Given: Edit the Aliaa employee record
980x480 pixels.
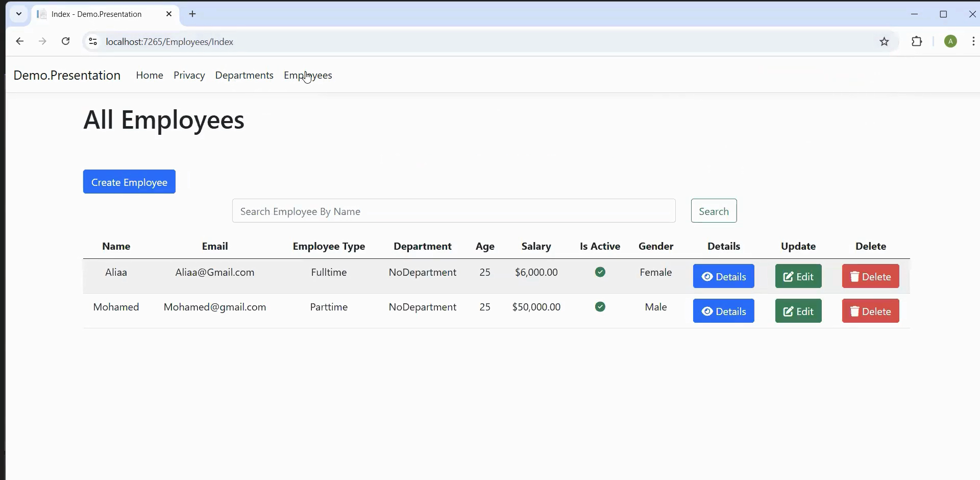Looking at the screenshot, I should click(798, 276).
